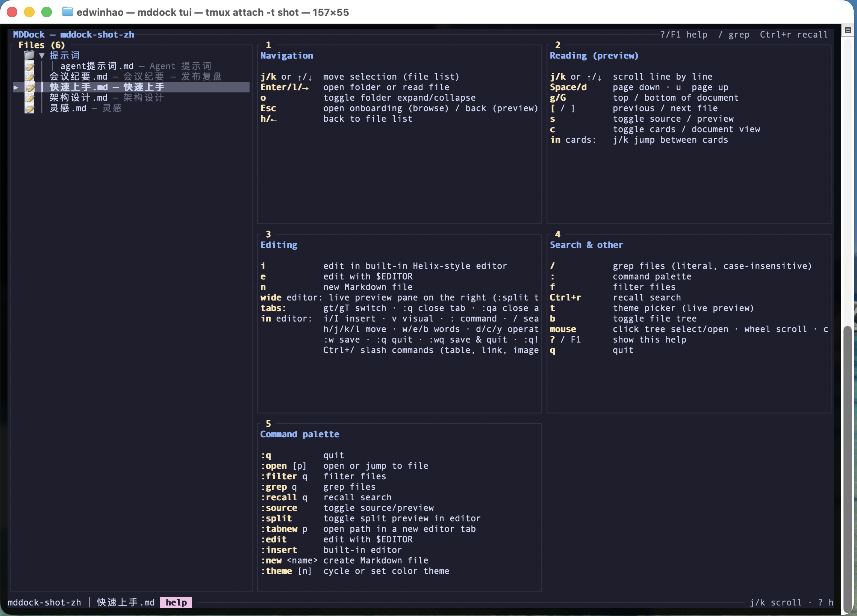Click the Editing card heading
The image size is (857, 616).
279,245
